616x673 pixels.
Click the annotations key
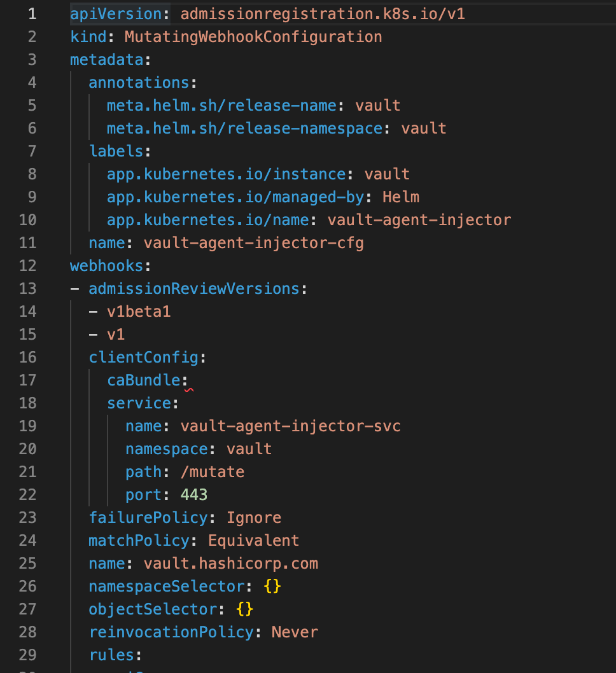coord(139,83)
